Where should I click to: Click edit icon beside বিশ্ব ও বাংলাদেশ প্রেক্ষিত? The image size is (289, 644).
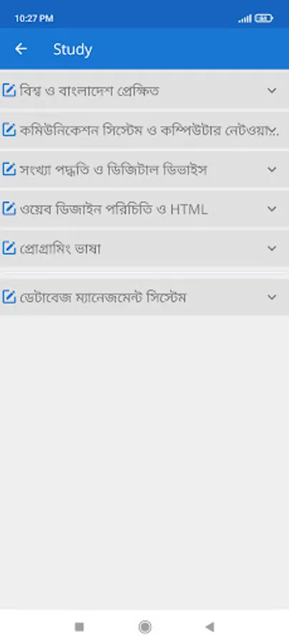pos(9,90)
